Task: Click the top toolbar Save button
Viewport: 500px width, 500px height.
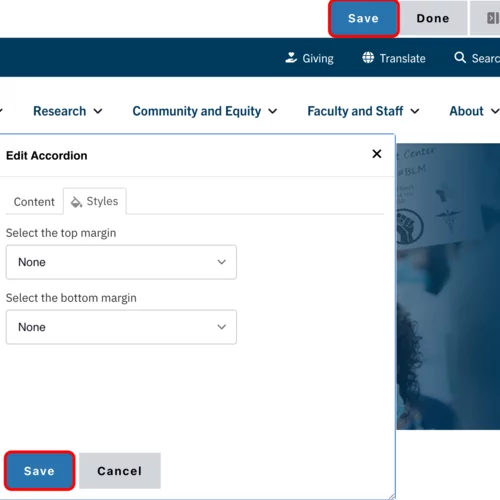Action: pos(363,18)
